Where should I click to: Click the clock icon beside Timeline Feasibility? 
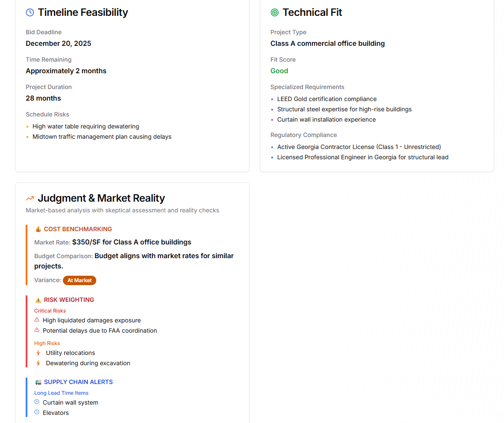pos(30,12)
